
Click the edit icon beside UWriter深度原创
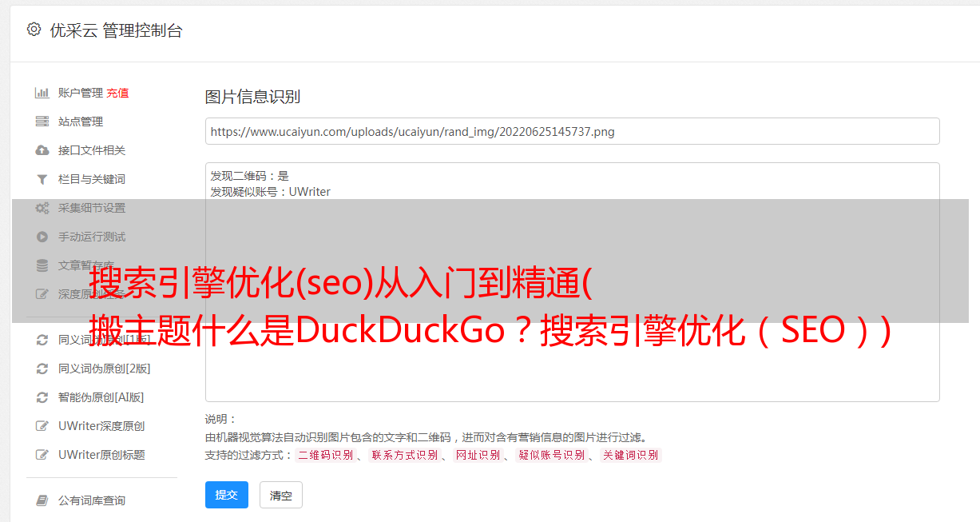point(42,426)
